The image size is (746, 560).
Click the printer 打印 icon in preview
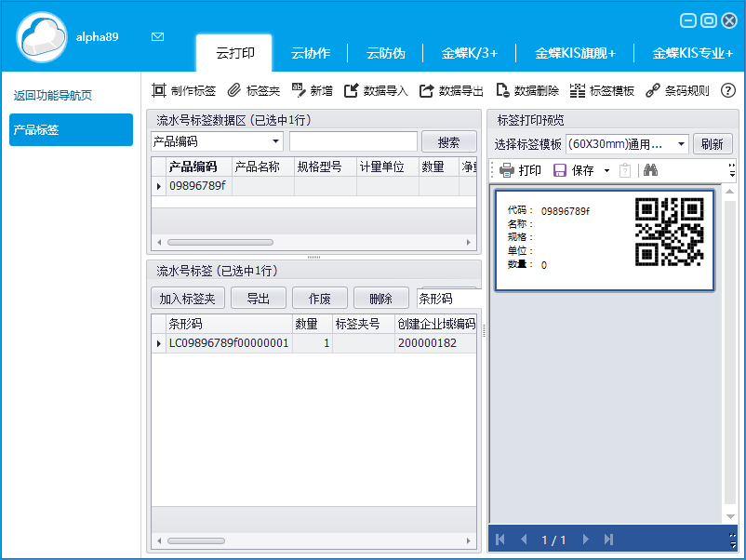(507, 170)
